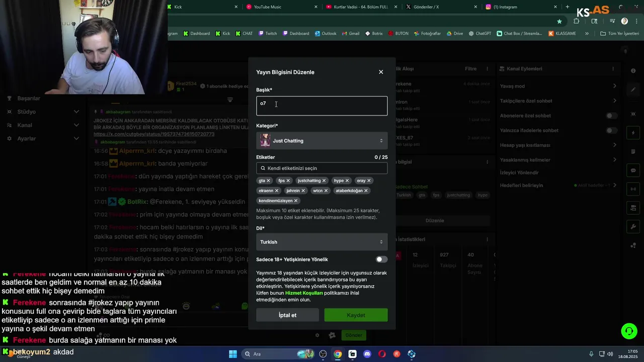Remove the hype tag
Screen dimensions: 644x362
click(347, 180)
